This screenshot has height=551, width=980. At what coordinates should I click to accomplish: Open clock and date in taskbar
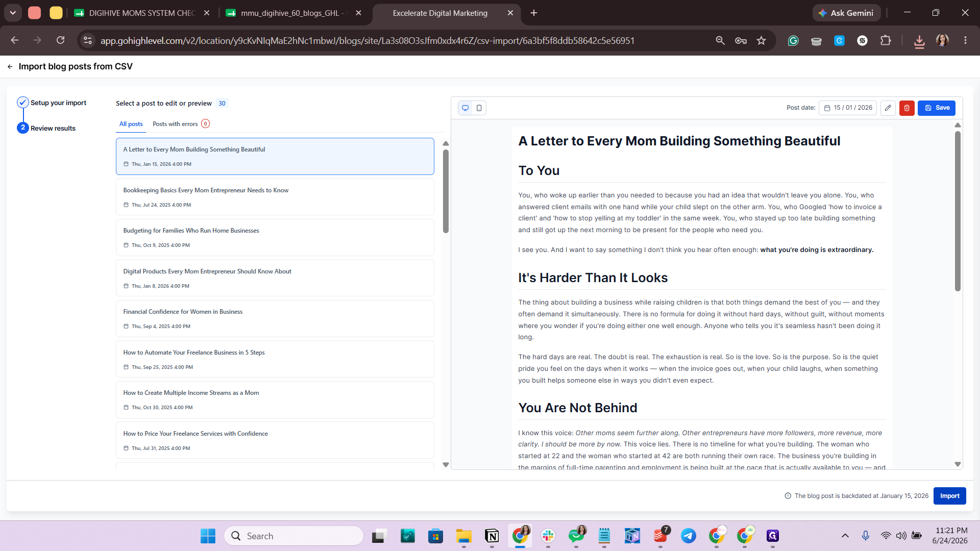tap(951, 536)
